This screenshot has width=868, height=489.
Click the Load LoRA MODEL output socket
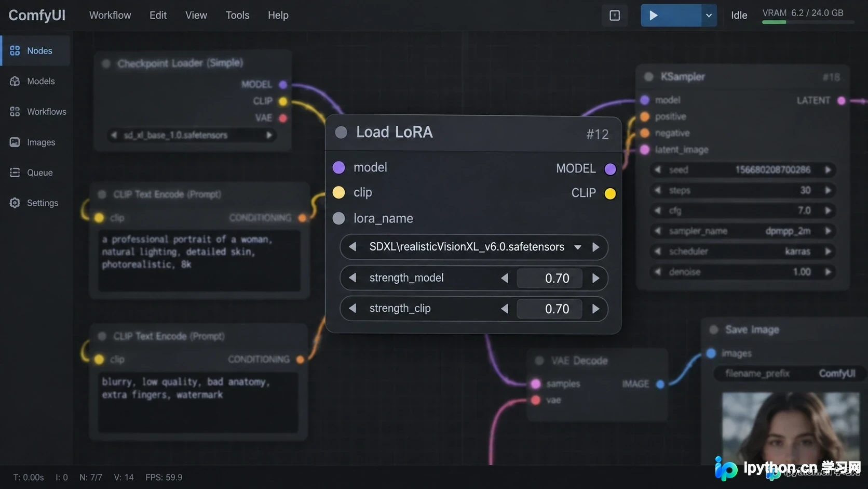click(x=610, y=169)
